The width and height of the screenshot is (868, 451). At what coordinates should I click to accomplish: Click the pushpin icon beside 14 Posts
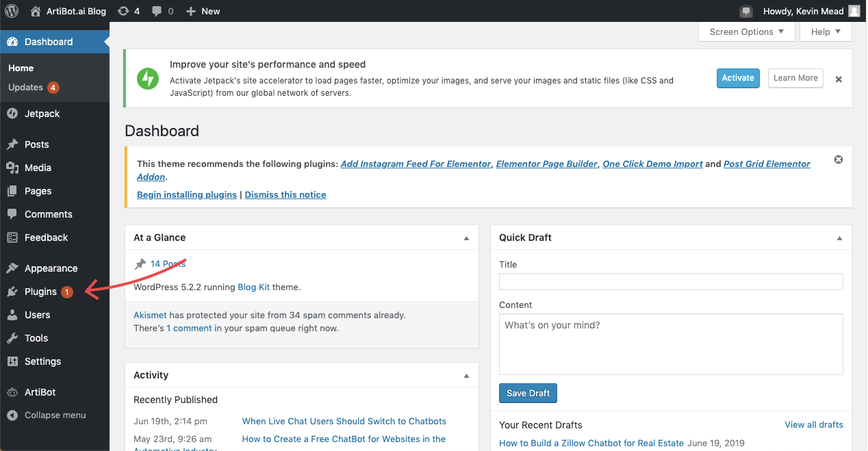140,263
